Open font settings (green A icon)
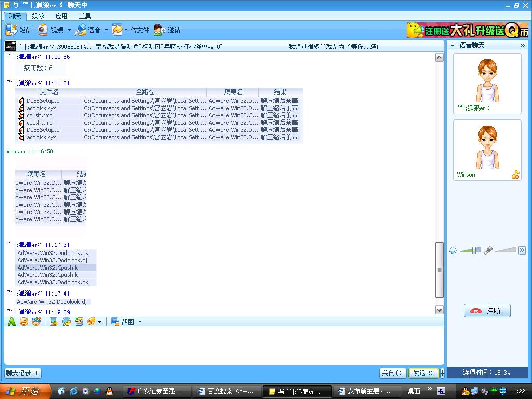The width and height of the screenshot is (532, 399). [11, 322]
